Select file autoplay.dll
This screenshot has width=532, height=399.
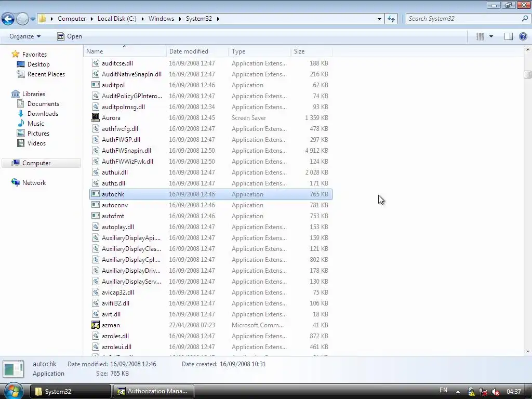pyautogui.click(x=211, y=227)
